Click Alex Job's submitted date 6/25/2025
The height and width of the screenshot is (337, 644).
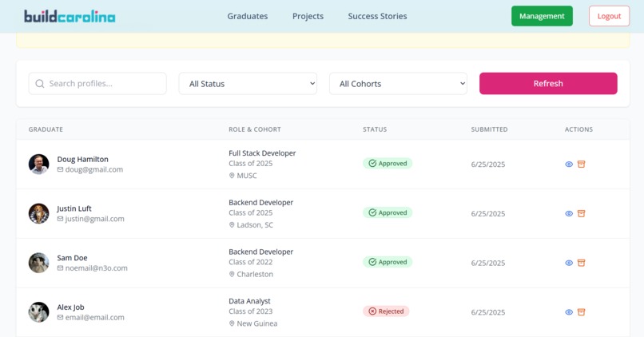[488, 312]
